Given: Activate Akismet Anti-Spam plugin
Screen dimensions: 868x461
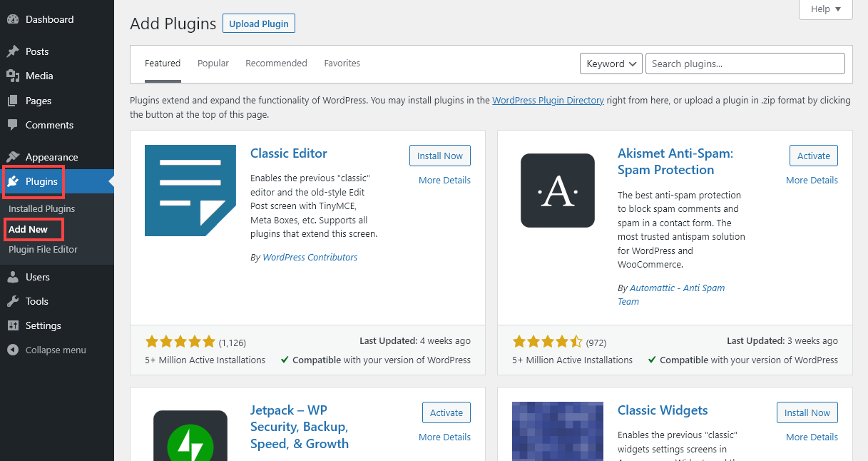Looking at the screenshot, I should (813, 156).
